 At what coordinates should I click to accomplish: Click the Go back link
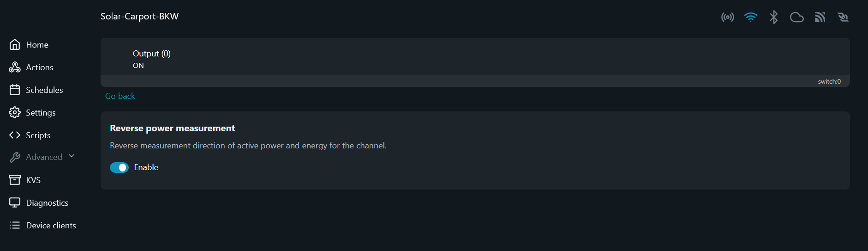120,96
